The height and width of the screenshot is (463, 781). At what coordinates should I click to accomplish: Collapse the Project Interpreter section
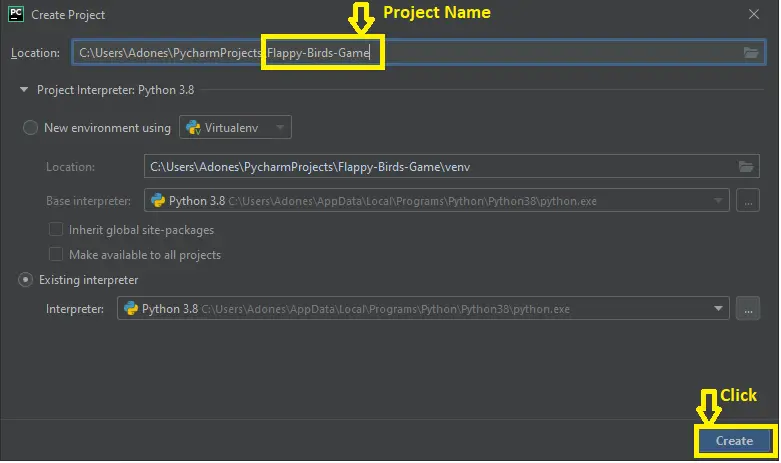coord(23,90)
